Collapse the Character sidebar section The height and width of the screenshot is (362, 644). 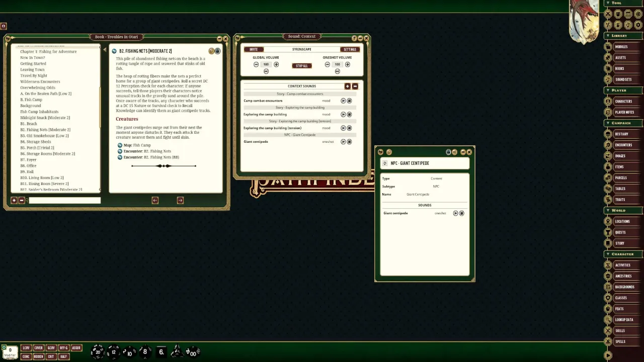(608, 254)
